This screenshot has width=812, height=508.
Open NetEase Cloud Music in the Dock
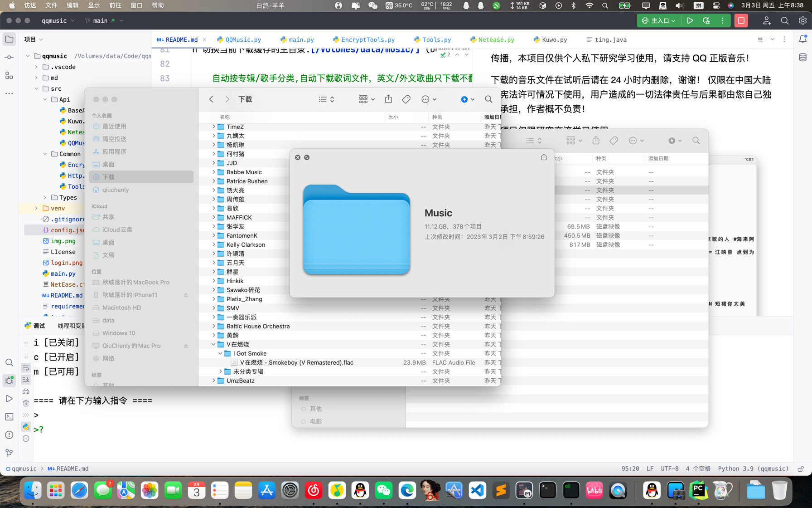pyautogui.click(x=313, y=490)
